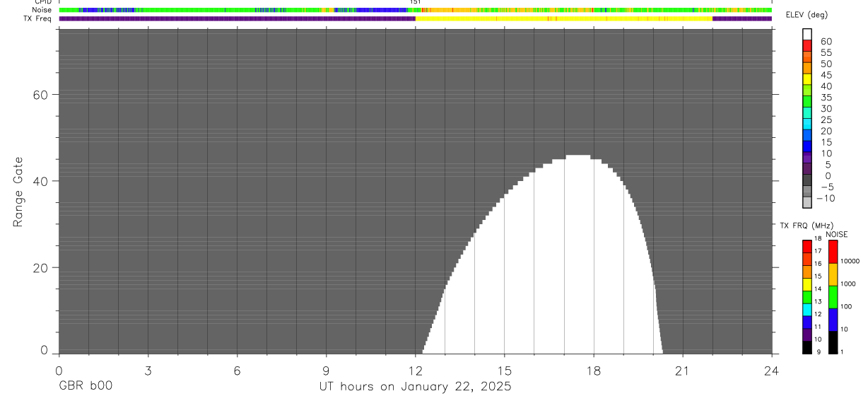Click the TX FRQ legend value '14'

point(818,289)
